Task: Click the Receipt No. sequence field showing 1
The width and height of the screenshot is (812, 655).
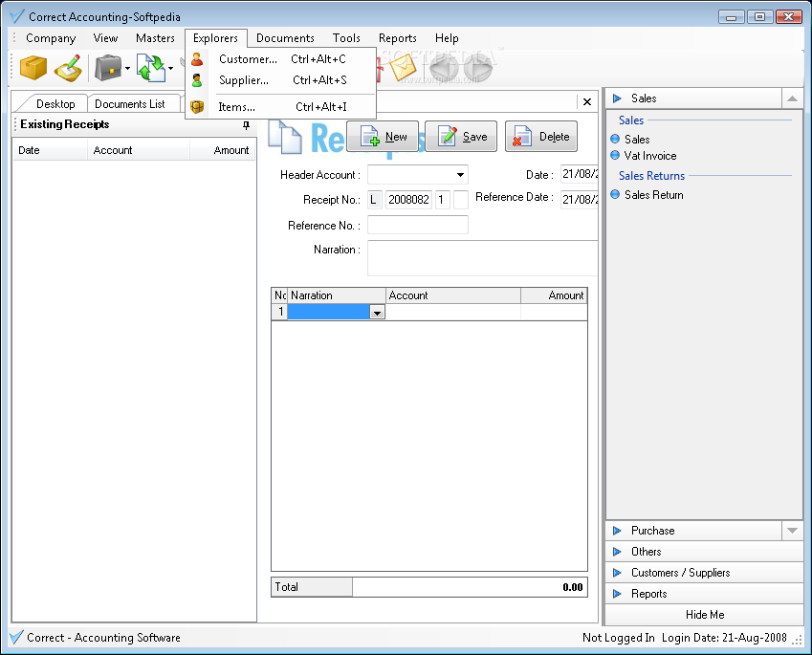Action: 442,200
